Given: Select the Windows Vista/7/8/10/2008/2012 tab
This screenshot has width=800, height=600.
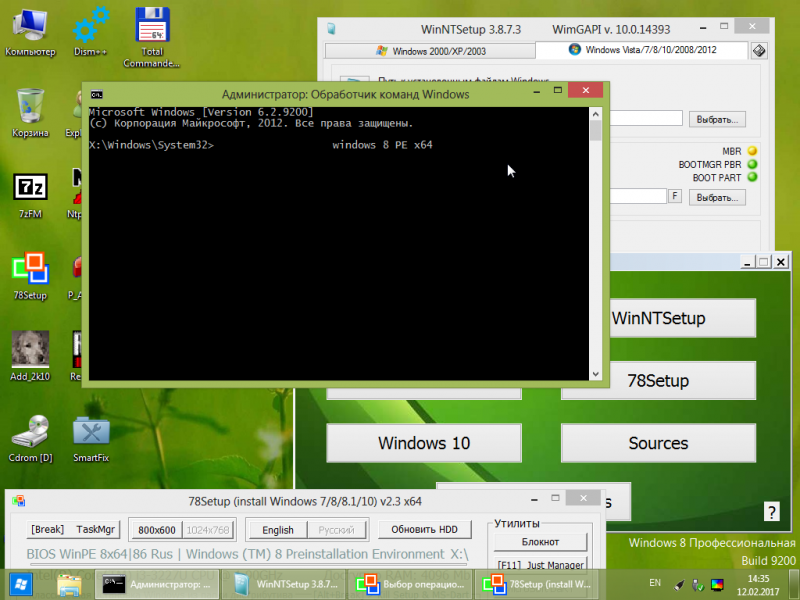Looking at the screenshot, I should [x=642, y=49].
